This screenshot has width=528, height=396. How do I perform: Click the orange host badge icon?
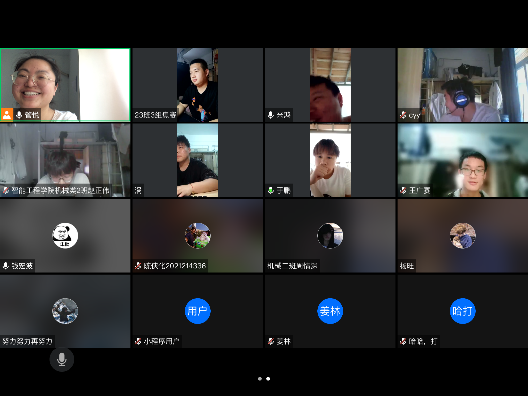click(7, 114)
